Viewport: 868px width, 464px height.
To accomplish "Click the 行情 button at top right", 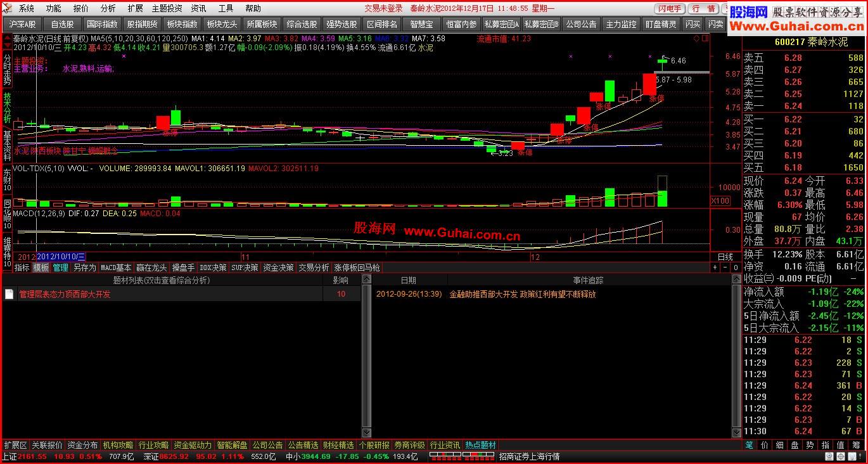I will [x=703, y=8].
